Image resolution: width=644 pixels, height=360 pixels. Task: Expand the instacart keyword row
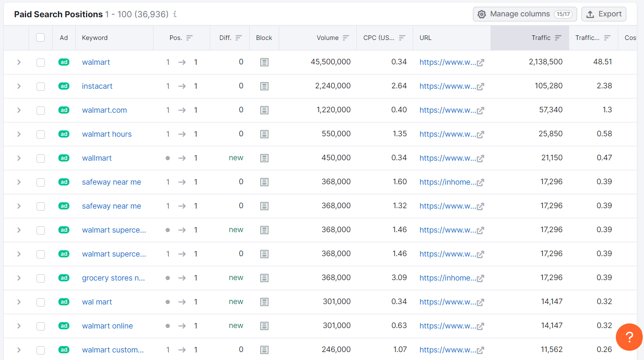tap(19, 86)
